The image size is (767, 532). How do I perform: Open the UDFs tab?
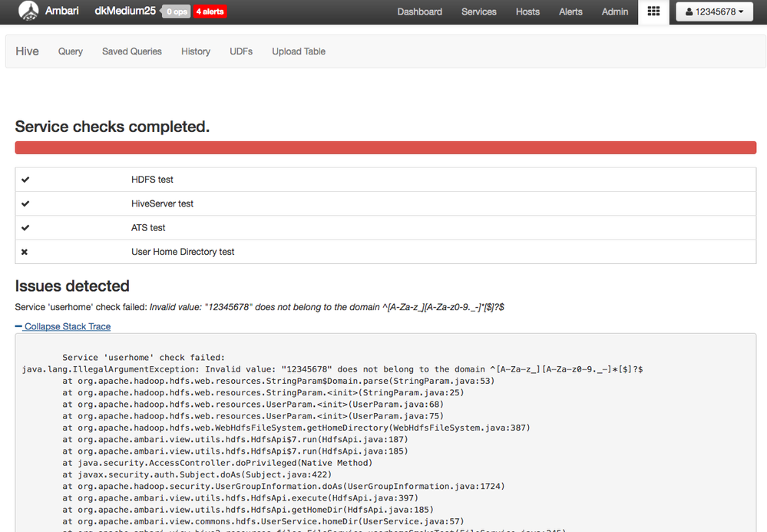(241, 51)
